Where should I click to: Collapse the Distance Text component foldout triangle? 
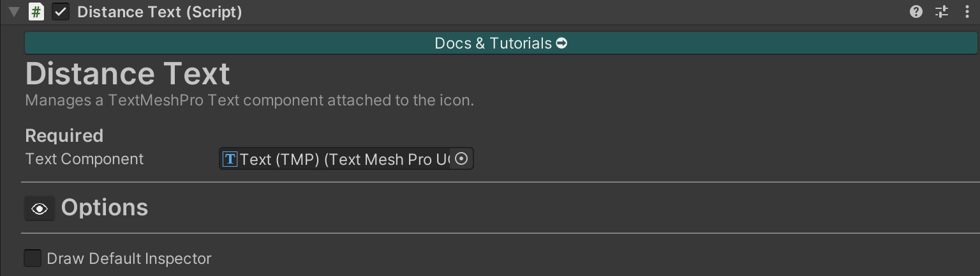tap(14, 12)
